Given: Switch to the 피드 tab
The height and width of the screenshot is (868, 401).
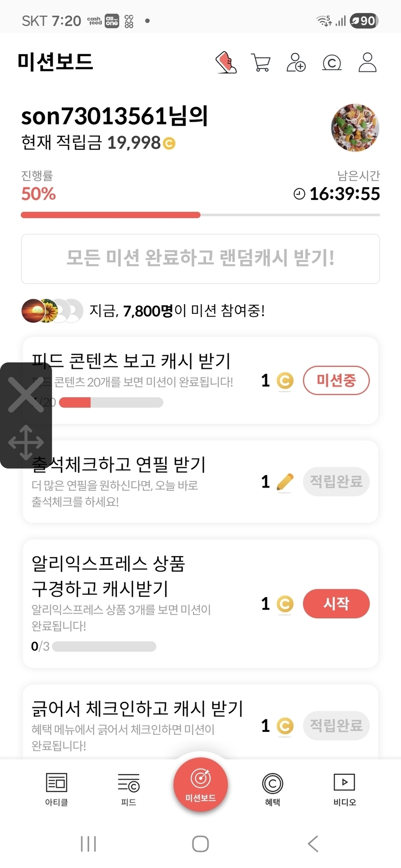Looking at the screenshot, I should click(x=129, y=788).
